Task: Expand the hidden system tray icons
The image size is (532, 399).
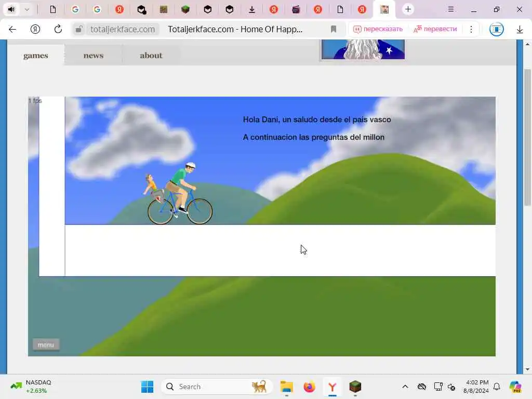Action: pos(405,387)
